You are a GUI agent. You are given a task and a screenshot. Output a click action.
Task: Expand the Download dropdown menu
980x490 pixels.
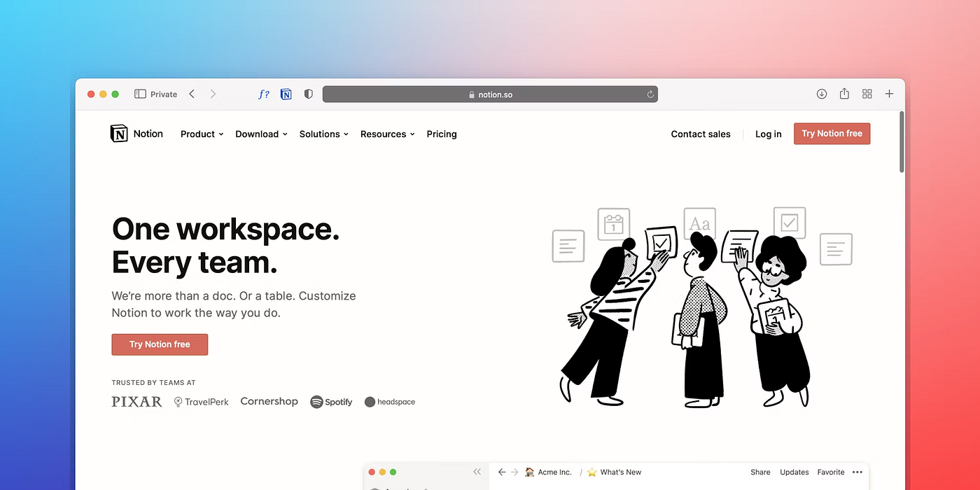(x=261, y=134)
